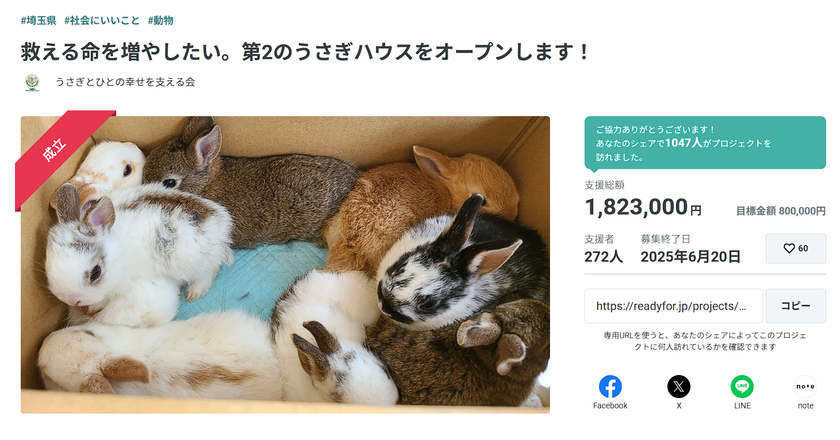Click the rabbit box project photo
This screenshot has width=840, height=440.
[x=285, y=265]
